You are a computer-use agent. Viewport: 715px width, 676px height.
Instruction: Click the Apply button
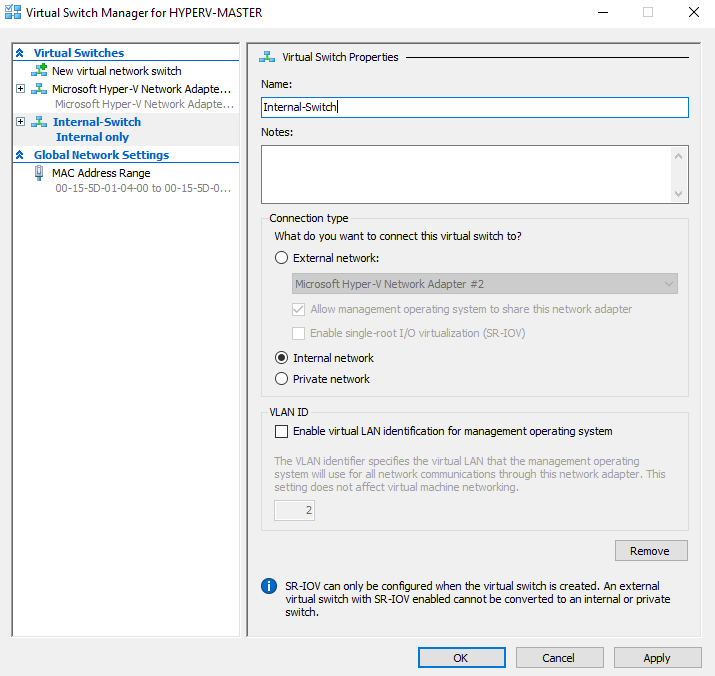coord(657,658)
